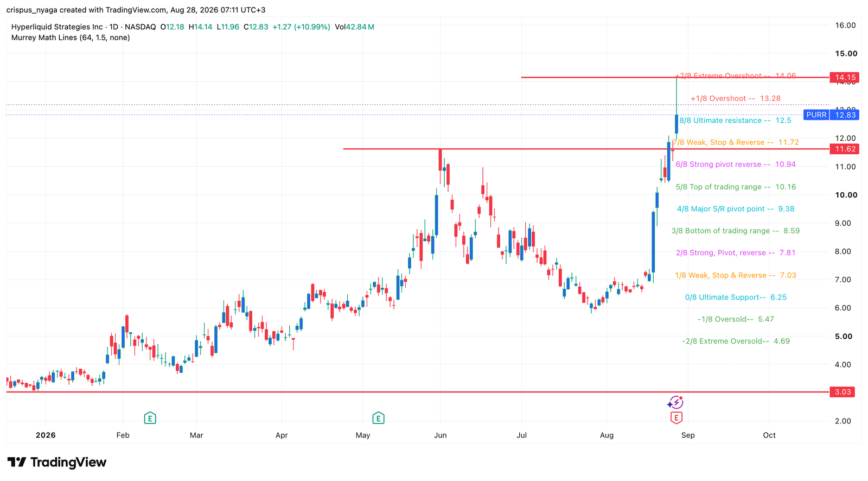Click the high value H14.14
868x481 pixels.
point(201,27)
